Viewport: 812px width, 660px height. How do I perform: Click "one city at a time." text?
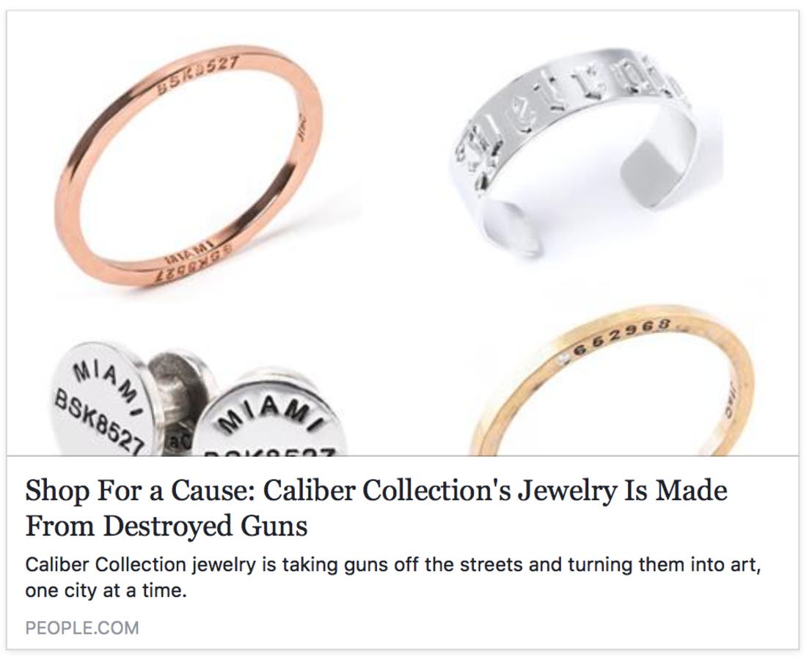(106, 590)
